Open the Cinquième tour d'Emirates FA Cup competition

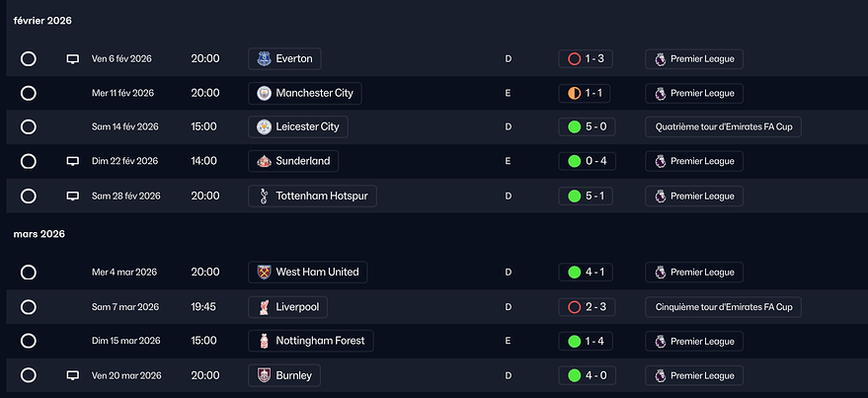[723, 307]
